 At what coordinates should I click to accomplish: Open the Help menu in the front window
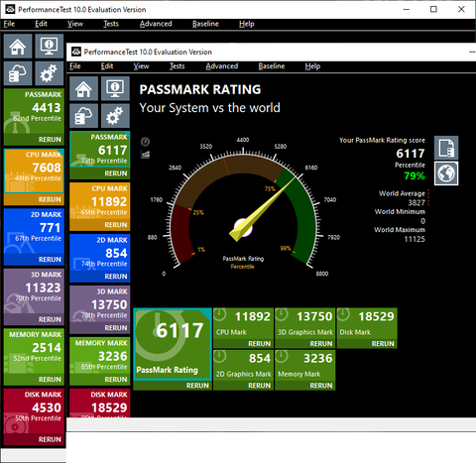click(x=312, y=66)
